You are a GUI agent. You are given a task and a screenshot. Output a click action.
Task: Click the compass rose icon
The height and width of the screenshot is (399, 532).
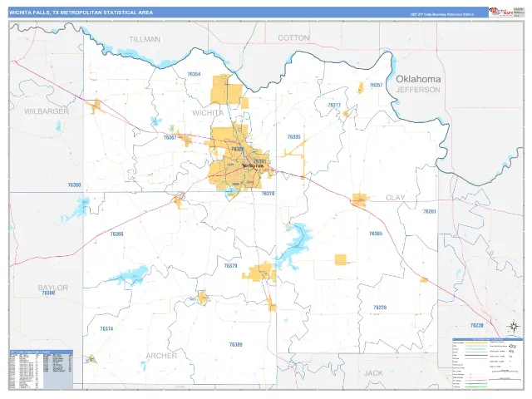point(514,327)
